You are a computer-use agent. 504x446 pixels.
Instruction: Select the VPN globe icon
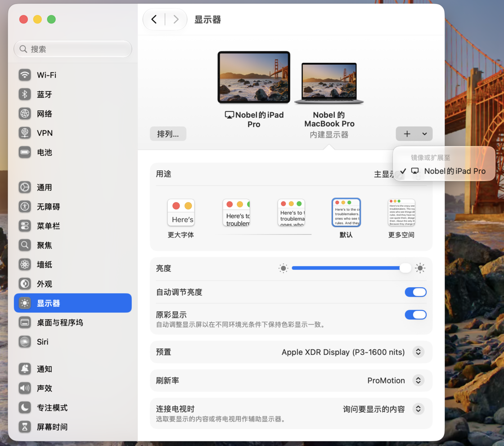click(x=25, y=133)
